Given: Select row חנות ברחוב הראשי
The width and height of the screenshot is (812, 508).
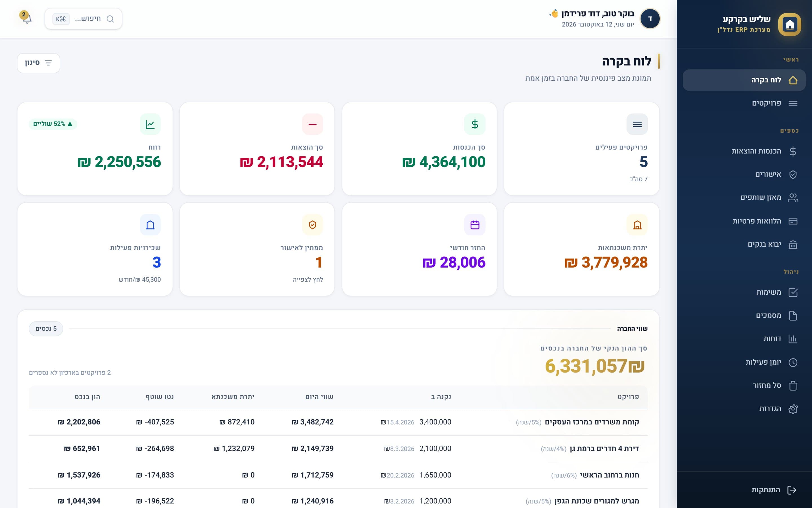Looking at the screenshot, I should pyautogui.click(x=338, y=476).
